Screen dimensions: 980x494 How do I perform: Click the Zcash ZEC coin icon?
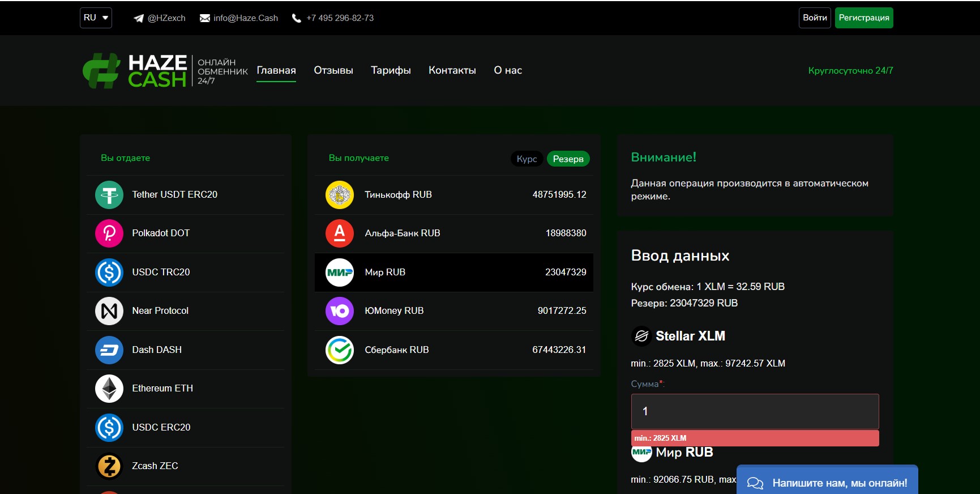[109, 466]
